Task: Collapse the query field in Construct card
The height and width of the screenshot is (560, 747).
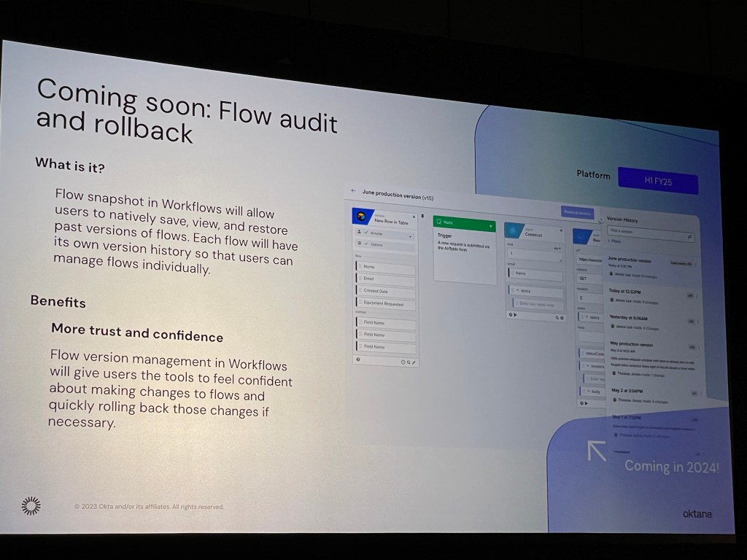Action: tap(516, 290)
